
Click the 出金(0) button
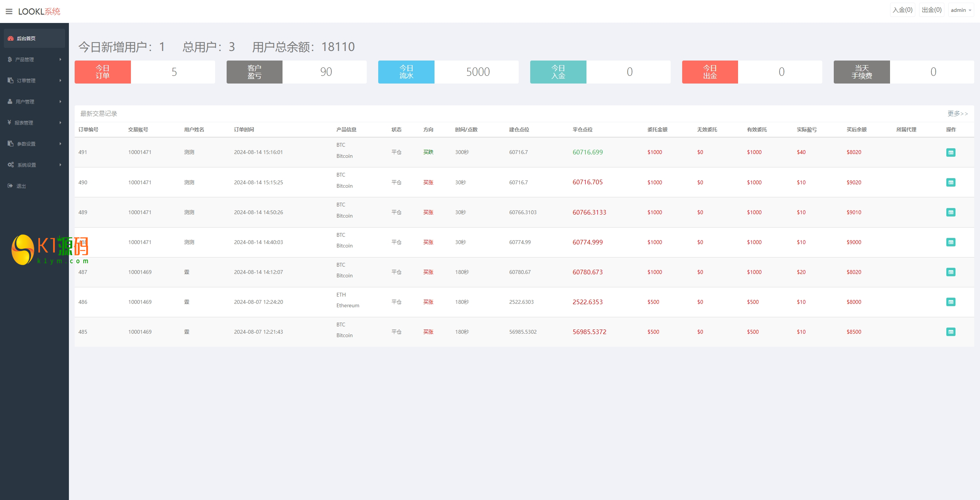[931, 10]
